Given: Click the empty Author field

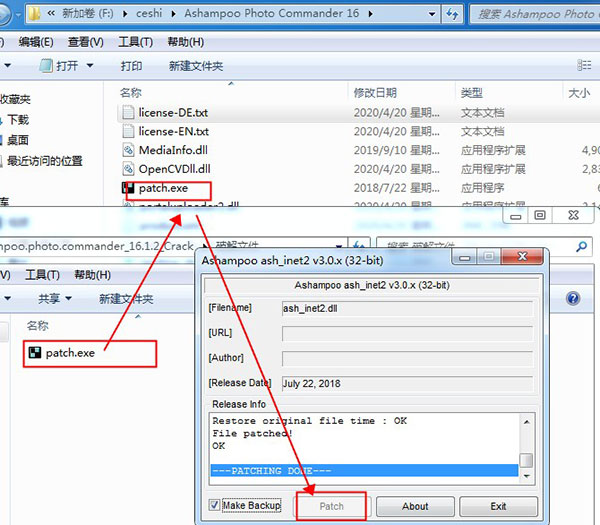Looking at the screenshot, I should (407, 359).
